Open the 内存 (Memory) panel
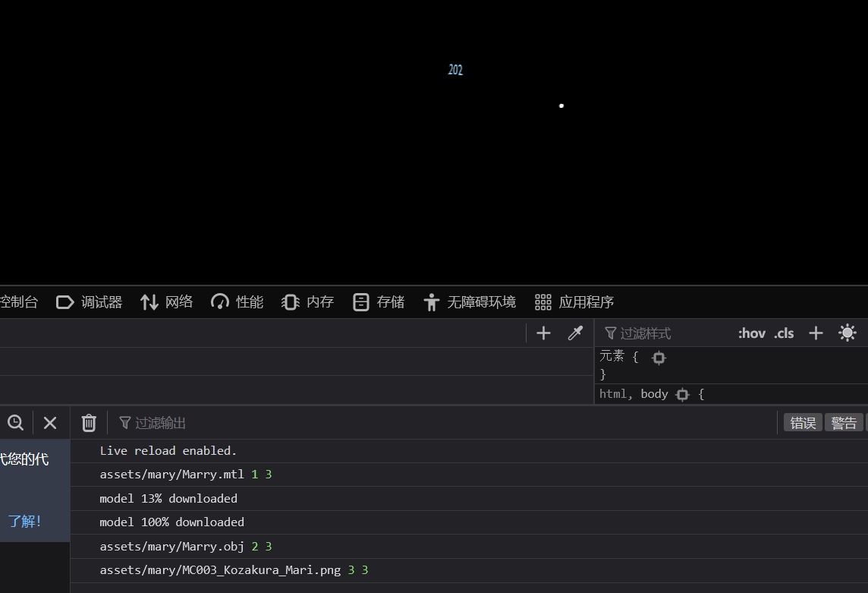This screenshot has width=868, height=593. click(307, 302)
